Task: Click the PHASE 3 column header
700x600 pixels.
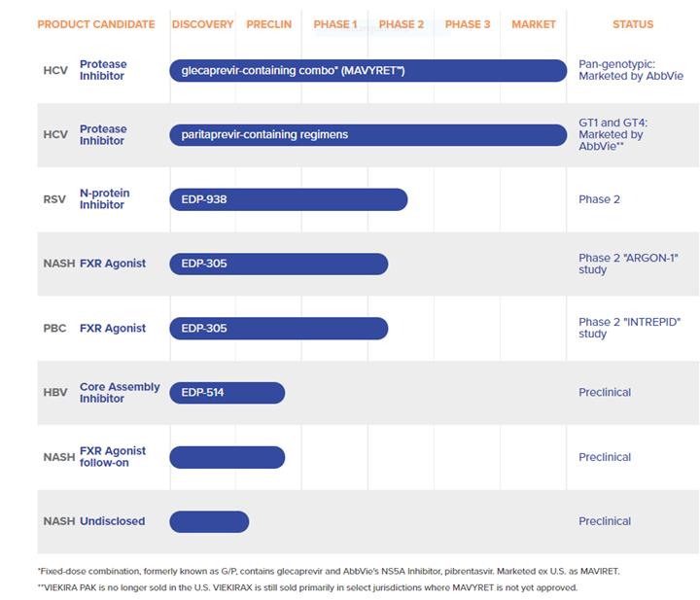Action: (x=468, y=24)
